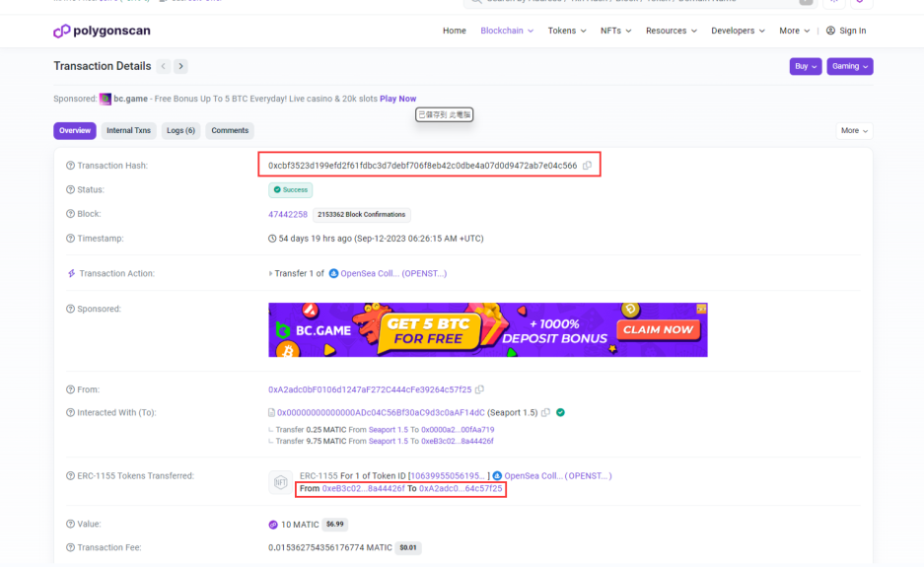Expand the Transfer 1 of action arrow
Viewport: 924px width, 567px height.
[x=270, y=273]
